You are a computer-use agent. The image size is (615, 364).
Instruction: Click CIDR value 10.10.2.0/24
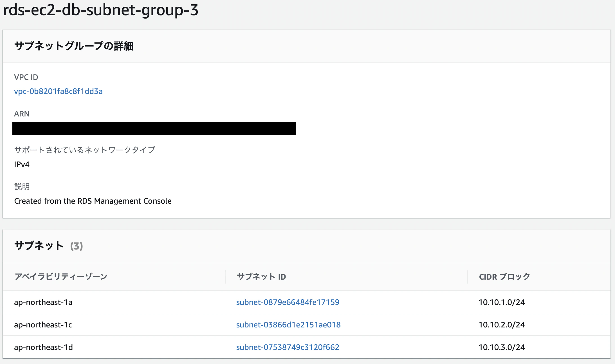502,325
